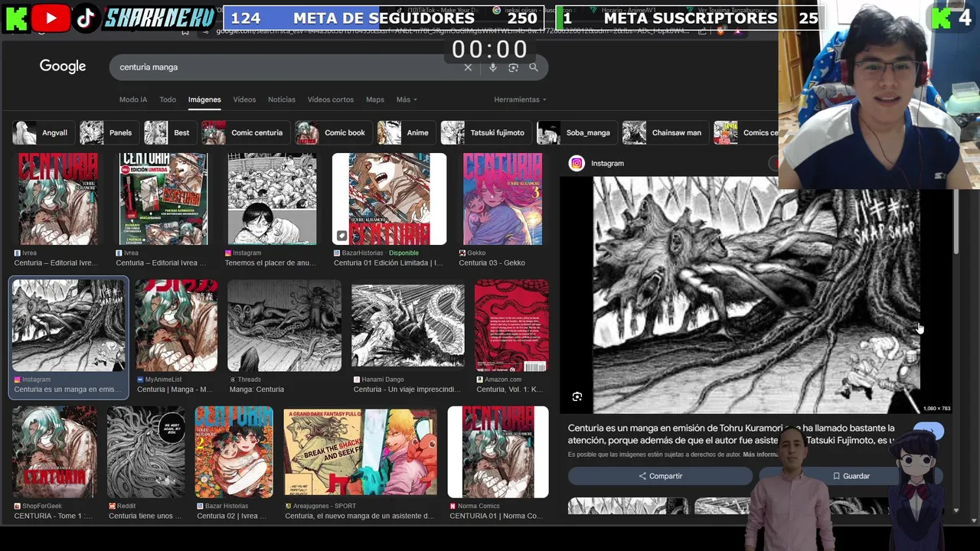
Task: Clear the search box with the X icon
Action: [x=468, y=67]
